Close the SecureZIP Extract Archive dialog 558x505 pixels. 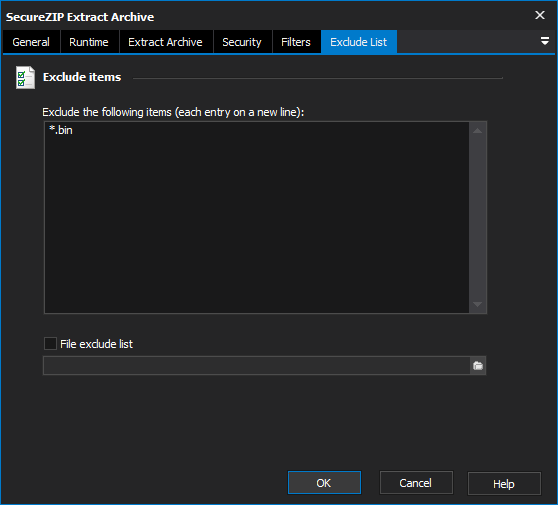[540, 15]
